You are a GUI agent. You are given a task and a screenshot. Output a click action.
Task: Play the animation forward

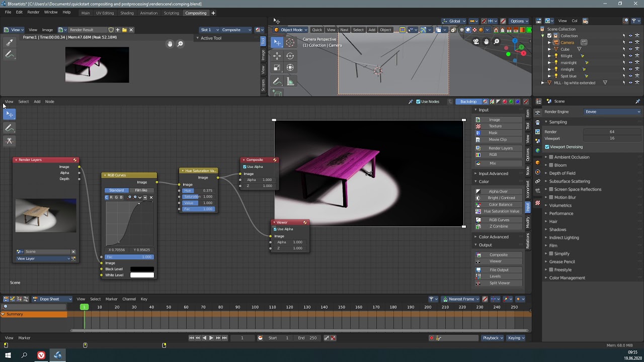[211, 338]
